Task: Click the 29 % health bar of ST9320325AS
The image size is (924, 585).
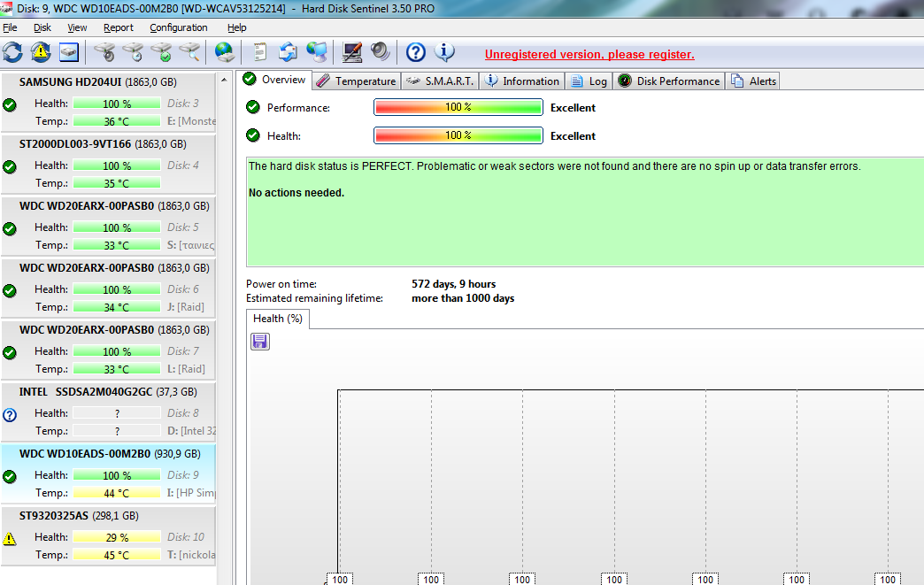Action: point(117,537)
